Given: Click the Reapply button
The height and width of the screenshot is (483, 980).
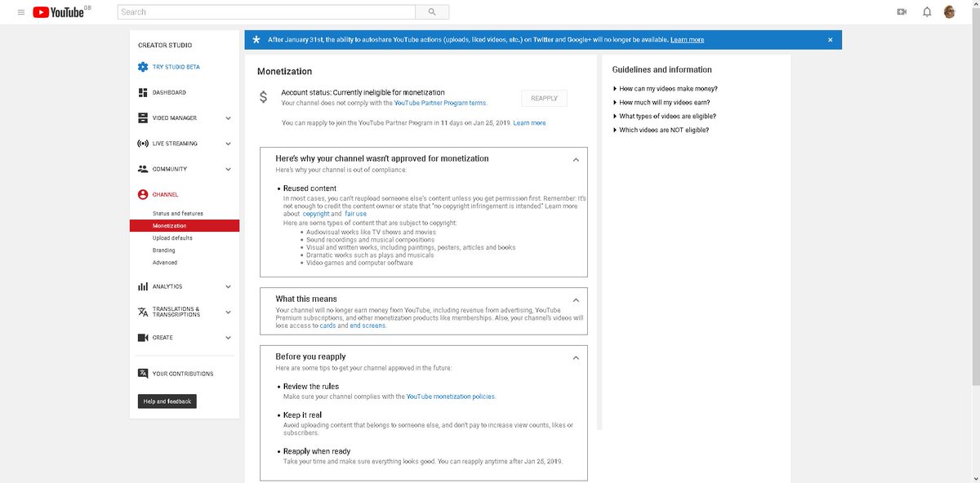Looking at the screenshot, I should [x=544, y=99].
